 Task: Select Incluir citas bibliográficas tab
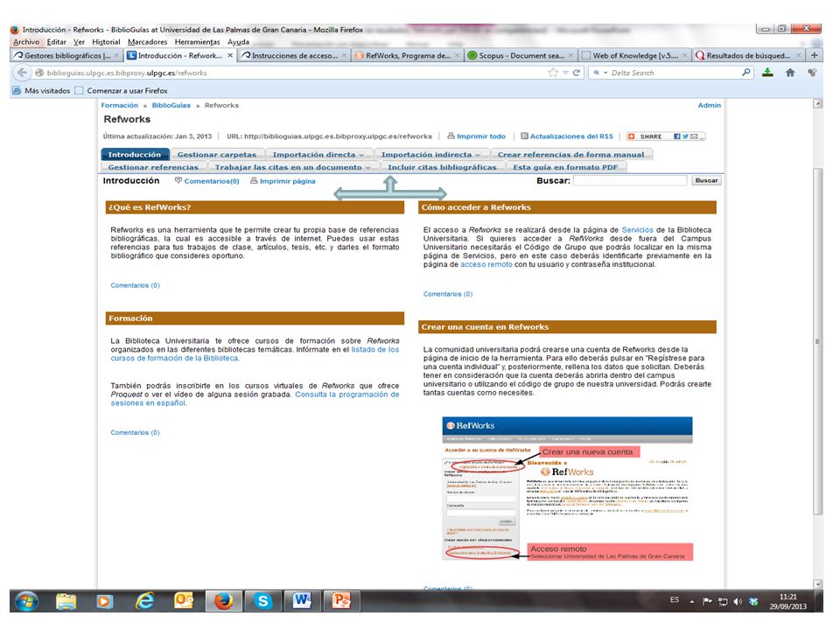[442, 167]
